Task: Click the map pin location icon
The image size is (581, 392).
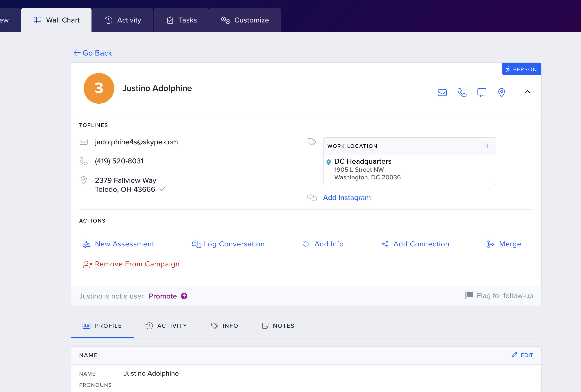Action: point(501,93)
